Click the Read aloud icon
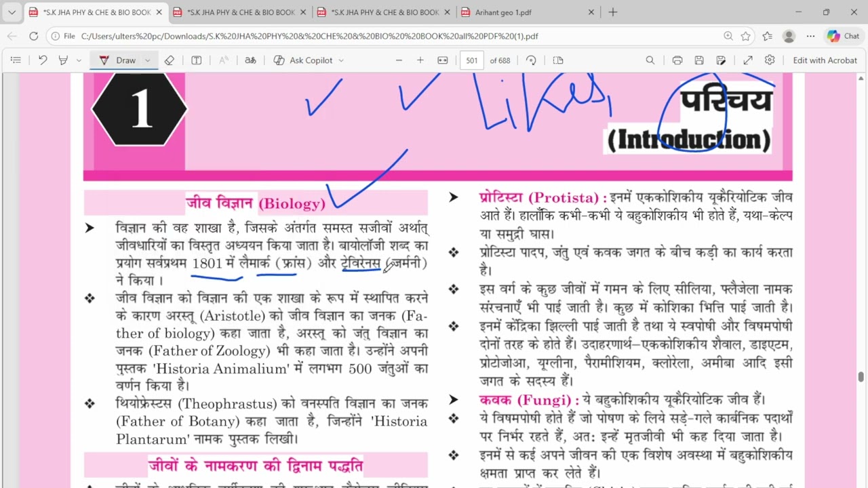868x488 pixels. [x=224, y=60]
